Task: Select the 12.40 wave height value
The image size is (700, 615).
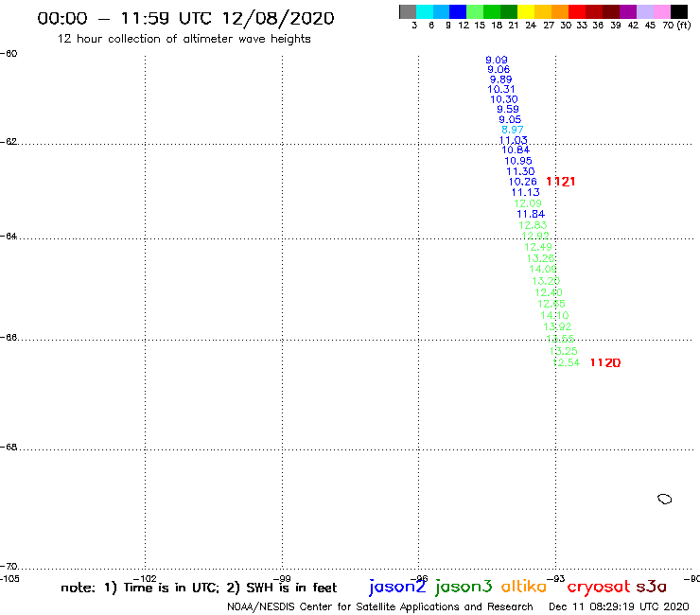Action: 549,292
